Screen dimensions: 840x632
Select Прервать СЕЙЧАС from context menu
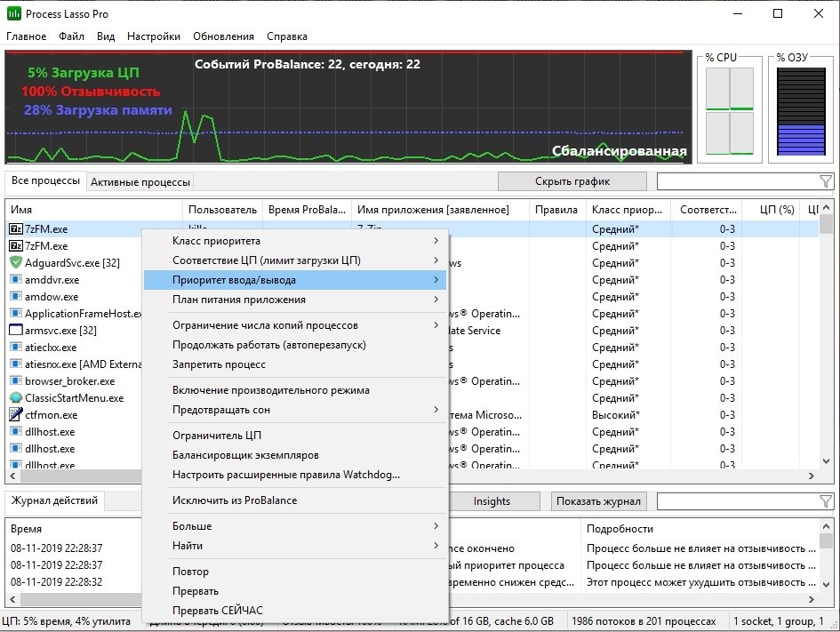217,611
